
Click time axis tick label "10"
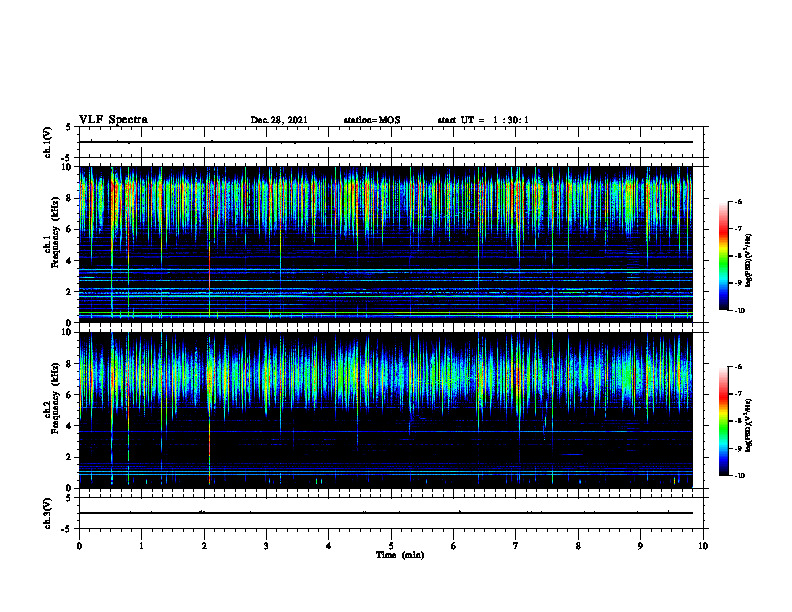[x=703, y=546]
